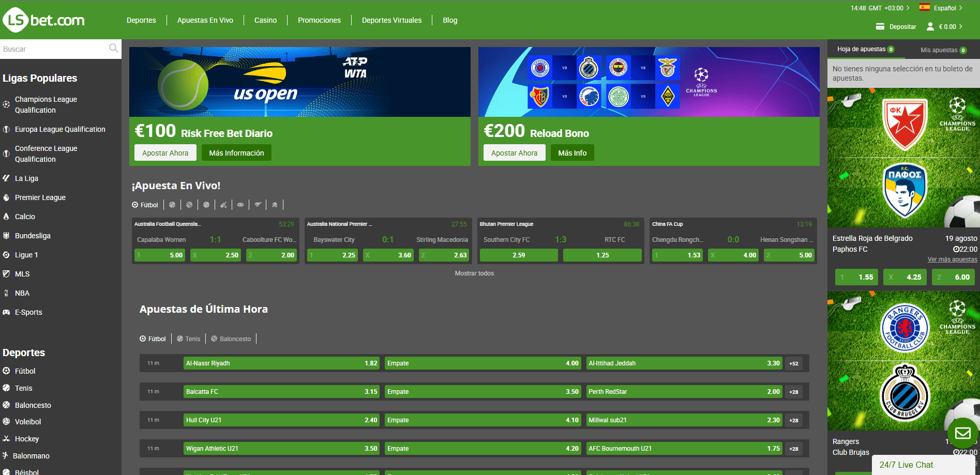The height and width of the screenshot is (475, 980).
Task: Select the 4.25 draw odds for Estrella Roja
Action: tap(904, 277)
